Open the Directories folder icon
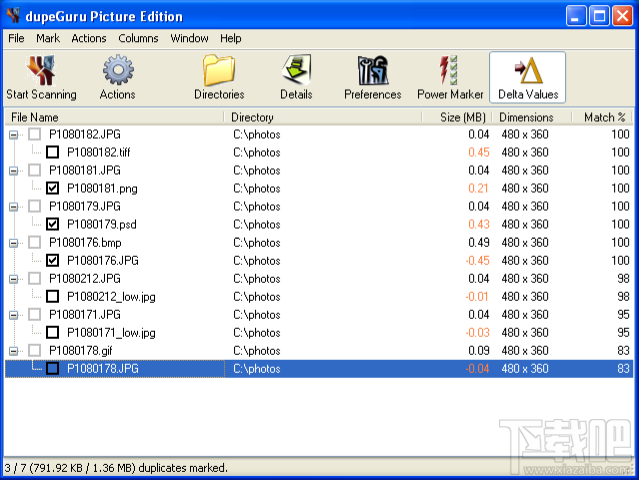The image size is (639, 480). click(x=219, y=77)
